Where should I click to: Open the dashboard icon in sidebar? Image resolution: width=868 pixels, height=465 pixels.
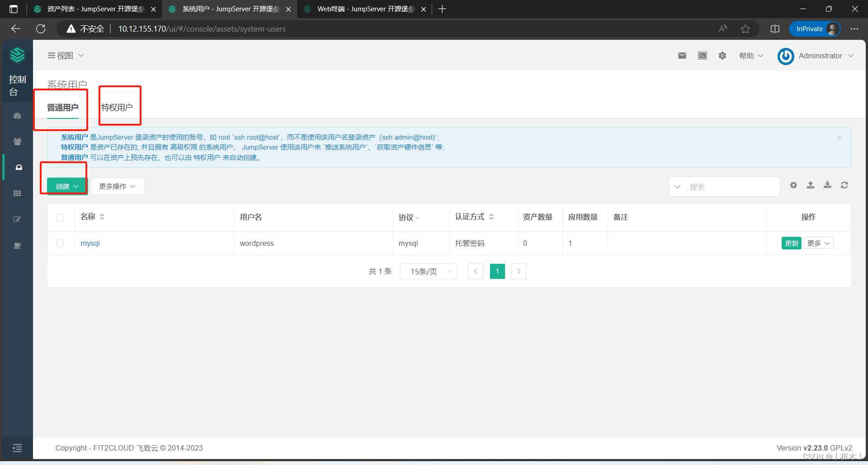pyautogui.click(x=17, y=116)
